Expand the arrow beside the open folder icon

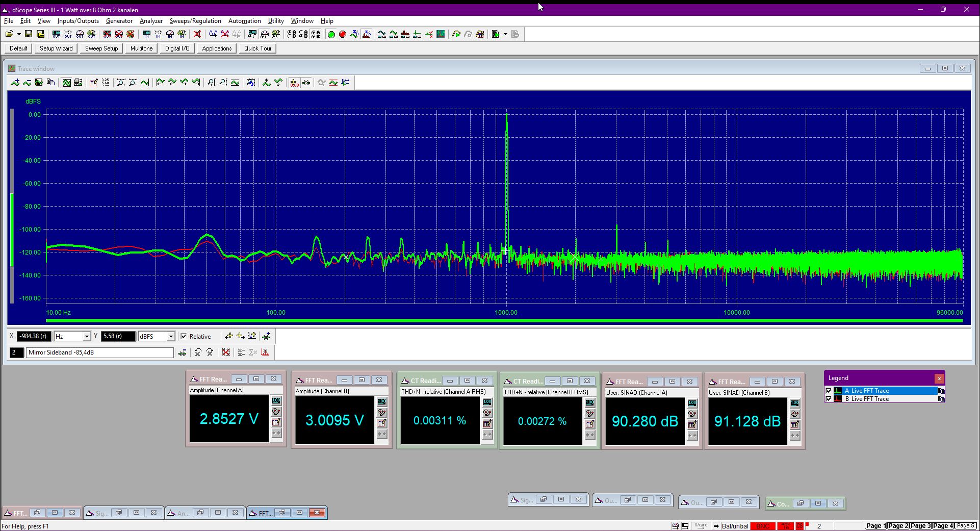click(x=19, y=34)
